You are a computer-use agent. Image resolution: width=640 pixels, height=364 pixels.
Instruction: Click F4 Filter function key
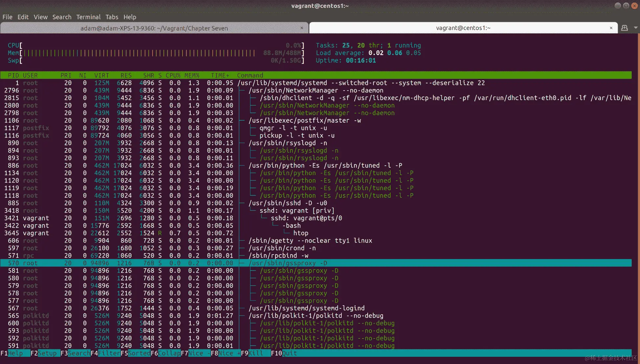click(x=109, y=353)
